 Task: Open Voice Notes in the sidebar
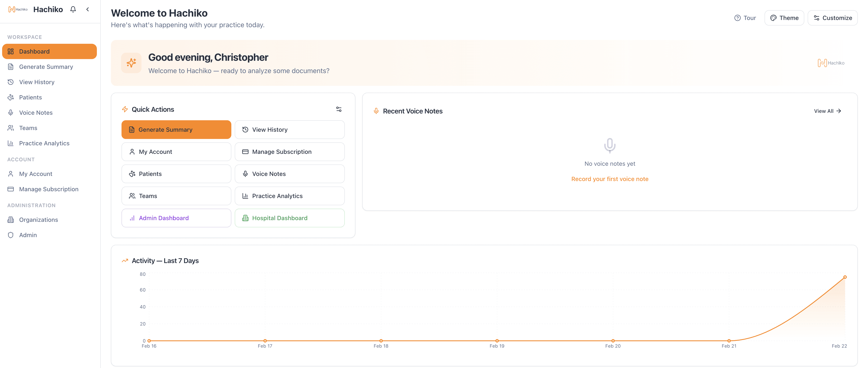point(36,113)
